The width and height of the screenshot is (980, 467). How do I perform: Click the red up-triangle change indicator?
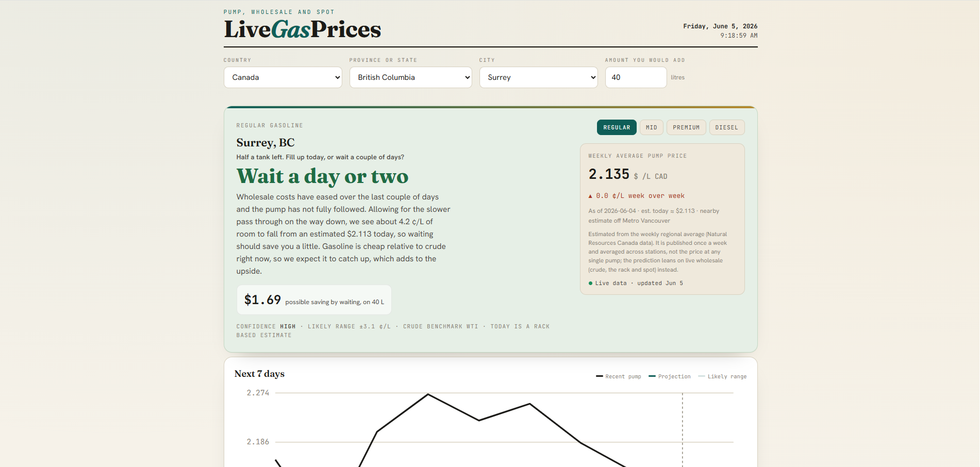coord(590,196)
